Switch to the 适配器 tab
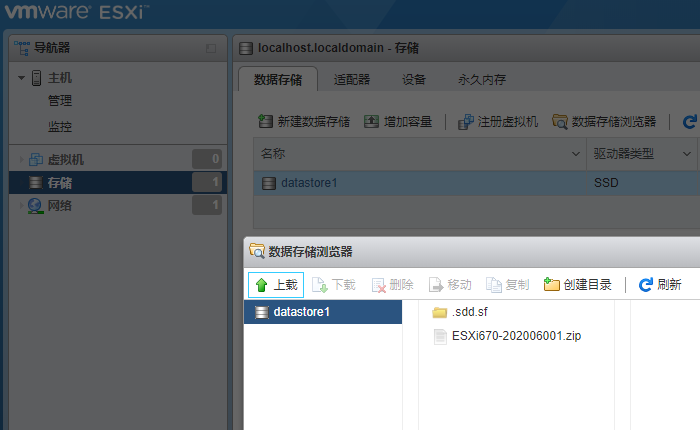This screenshot has height=430, width=700. click(x=352, y=79)
